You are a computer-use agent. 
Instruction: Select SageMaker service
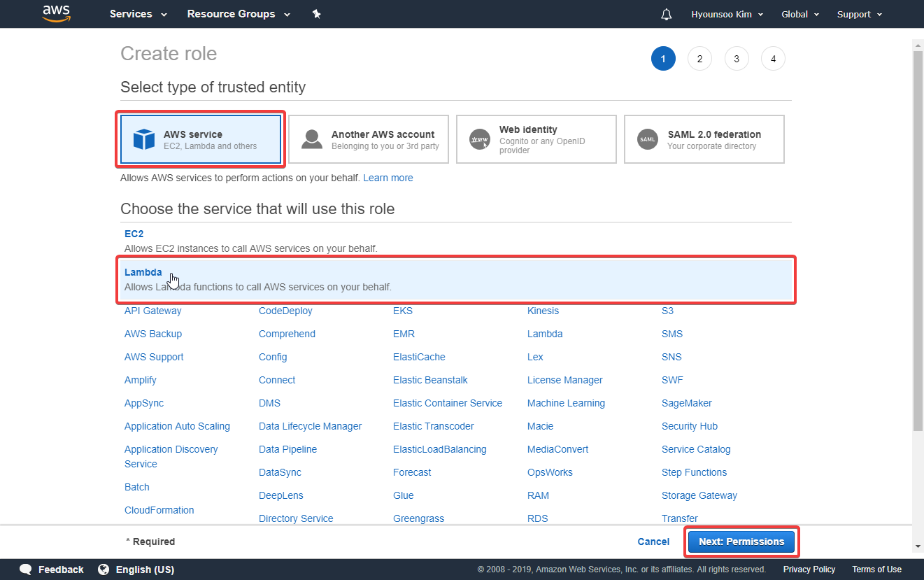tap(687, 403)
